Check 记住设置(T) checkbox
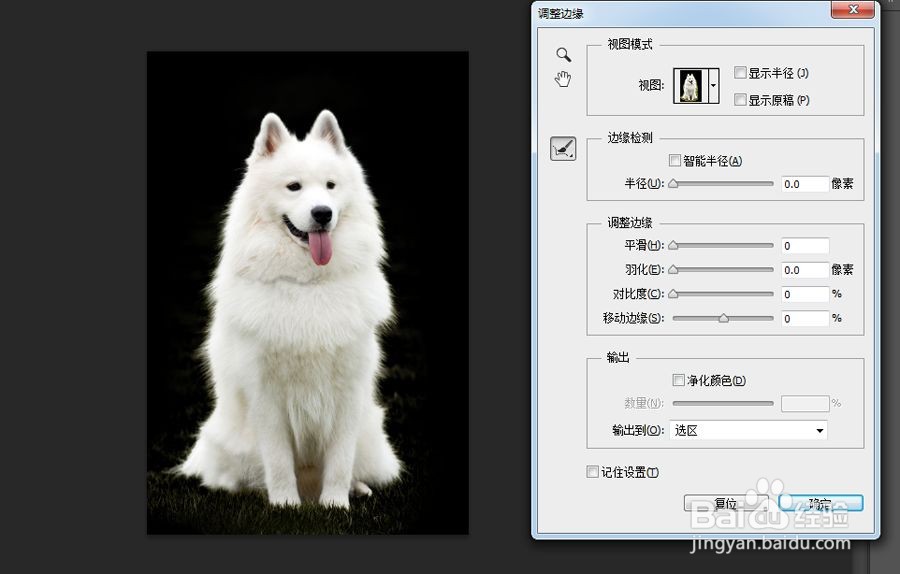 coord(592,472)
